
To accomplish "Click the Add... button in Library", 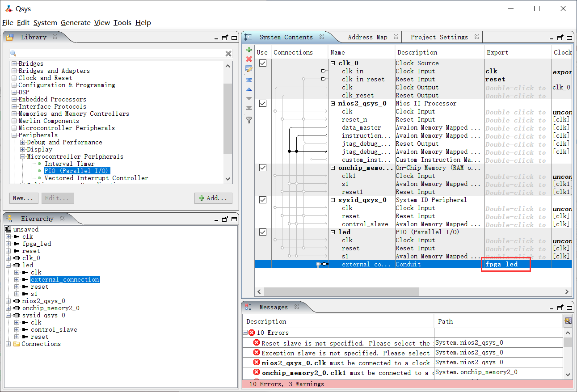I will tap(214, 198).
